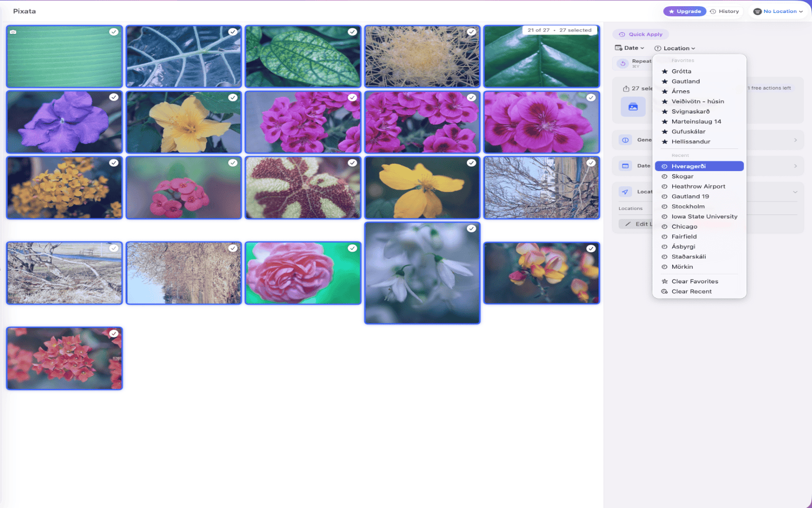The height and width of the screenshot is (508, 812).
Task: Click the Repeat action icon near Quick Apply
Action: (623, 64)
